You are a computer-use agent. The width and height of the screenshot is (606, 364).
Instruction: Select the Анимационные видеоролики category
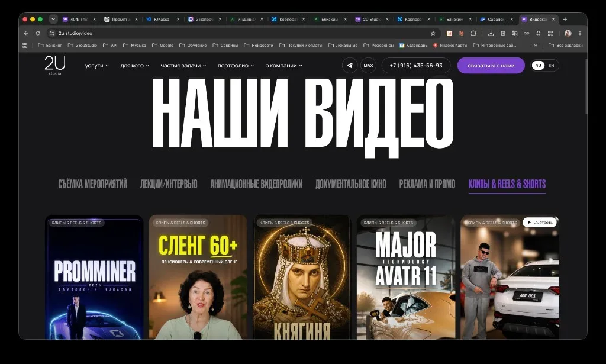click(x=256, y=184)
